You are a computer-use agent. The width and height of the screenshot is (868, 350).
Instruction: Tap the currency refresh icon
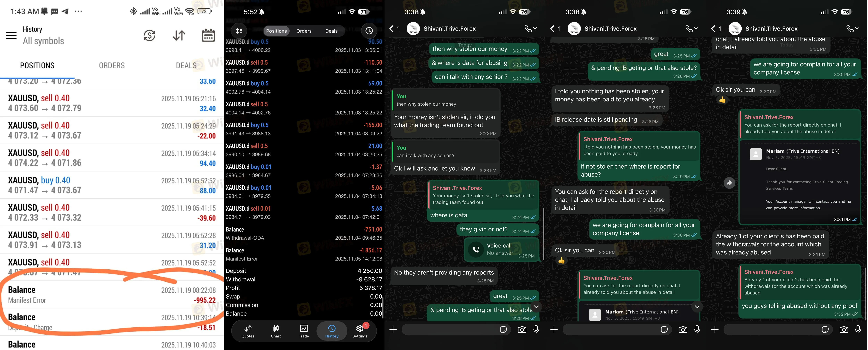pos(149,35)
